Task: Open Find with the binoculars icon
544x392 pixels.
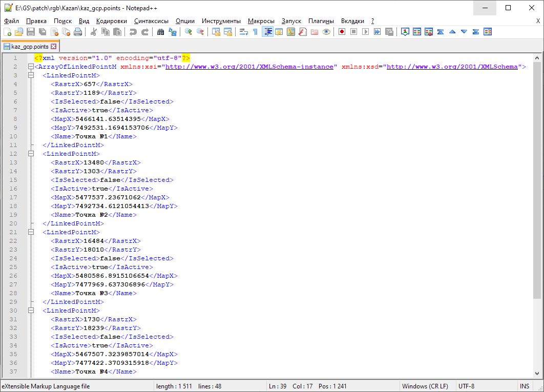Action: pyautogui.click(x=160, y=32)
